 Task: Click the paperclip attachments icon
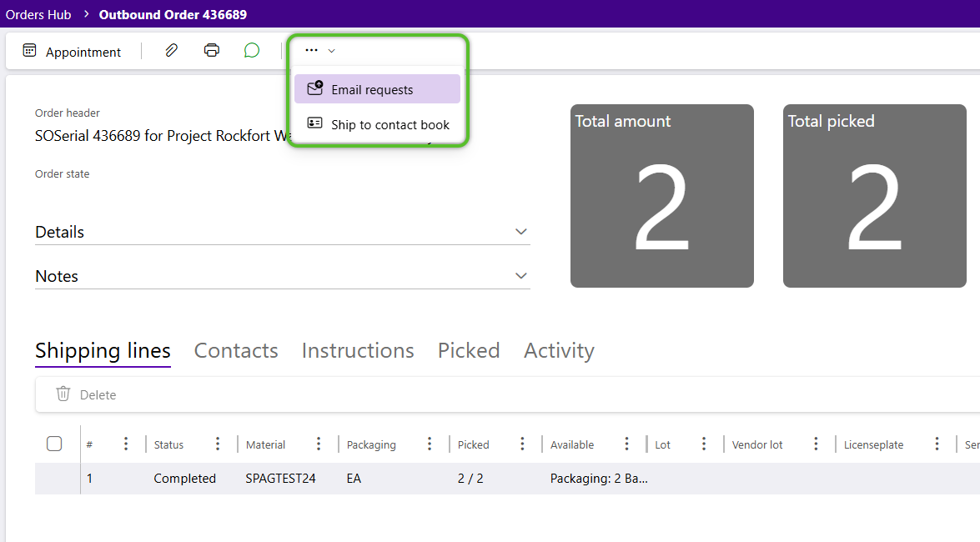coord(171,51)
